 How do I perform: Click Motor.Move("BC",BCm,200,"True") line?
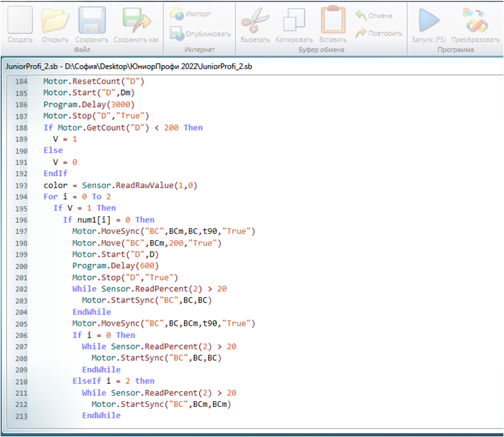click(147, 243)
